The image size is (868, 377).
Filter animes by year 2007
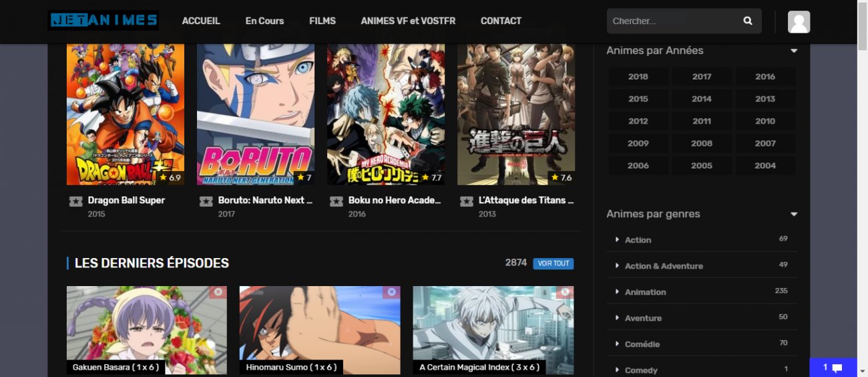click(765, 143)
